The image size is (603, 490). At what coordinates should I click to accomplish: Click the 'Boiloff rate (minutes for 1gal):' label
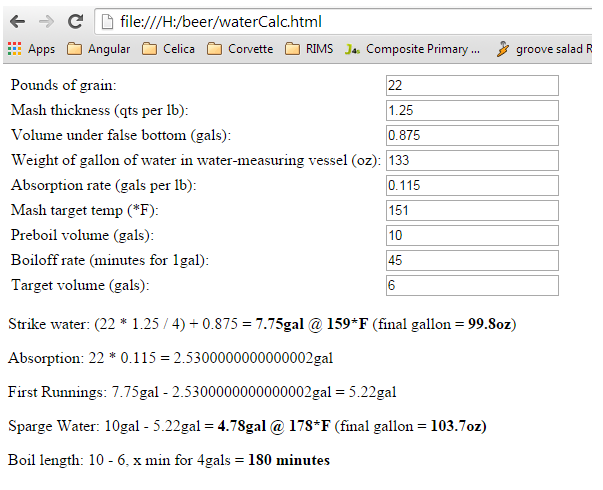pyautogui.click(x=110, y=260)
